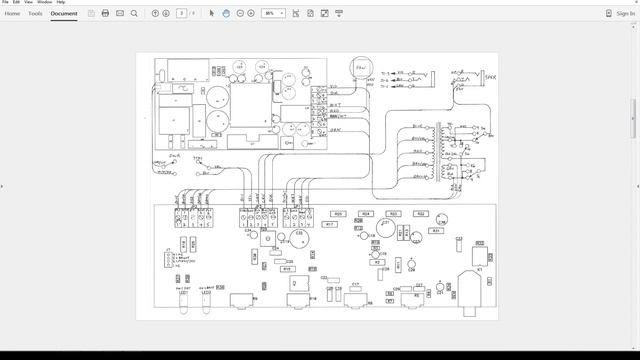Select the arrow selection tool
The height and width of the screenshot is (360, 640).
pos(211,13)
